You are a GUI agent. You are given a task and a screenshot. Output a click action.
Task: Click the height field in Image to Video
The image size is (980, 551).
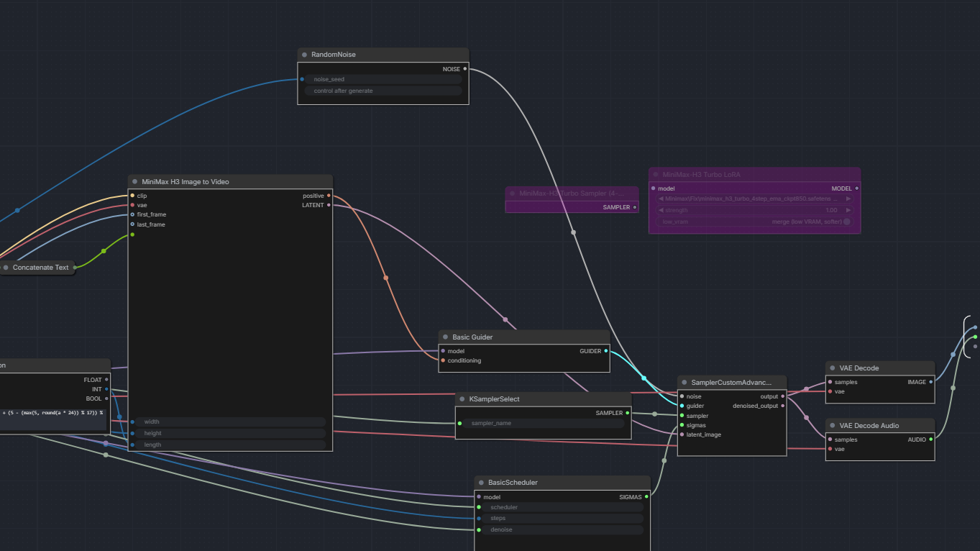click(230, 434)
